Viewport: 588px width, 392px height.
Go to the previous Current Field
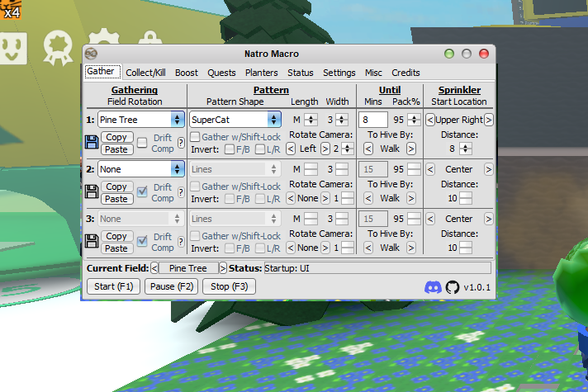[154, 268]
